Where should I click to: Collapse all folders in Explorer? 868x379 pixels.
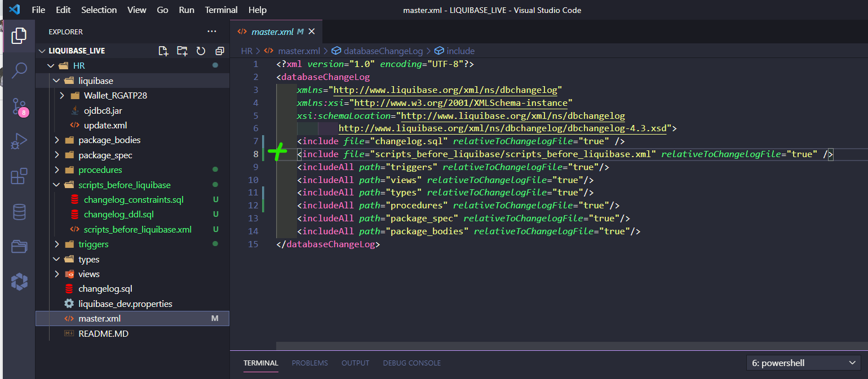tap(219, 51)
